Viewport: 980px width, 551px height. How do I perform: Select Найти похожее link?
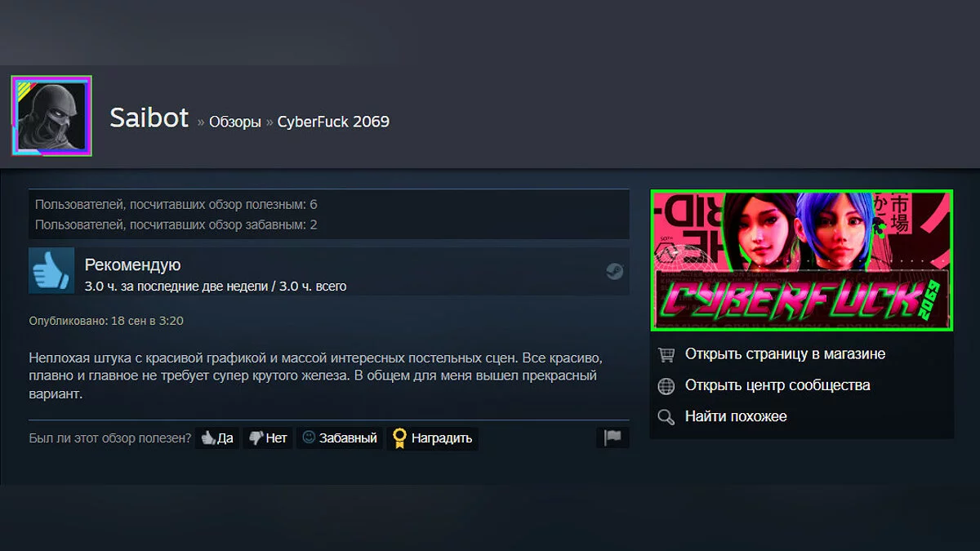[x=736, y=416]
